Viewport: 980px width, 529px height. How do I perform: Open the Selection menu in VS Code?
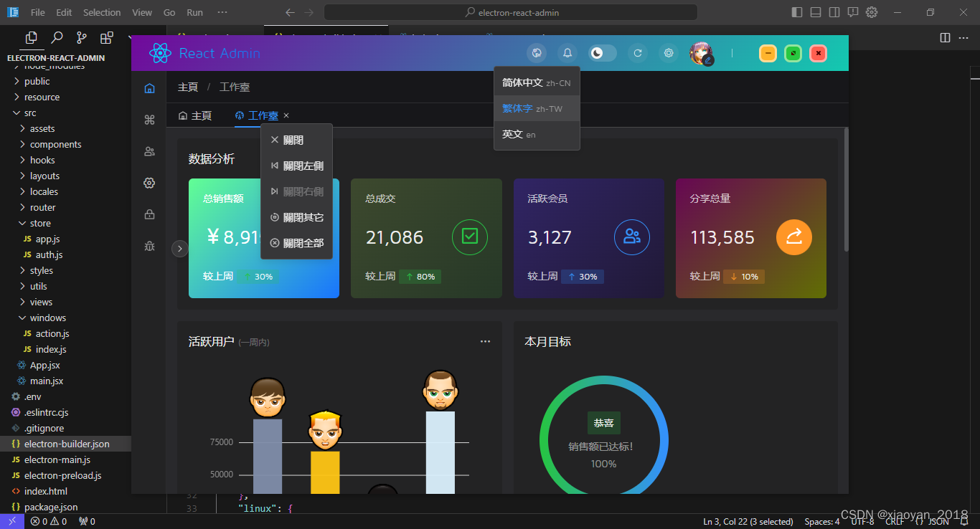[102, 12]
